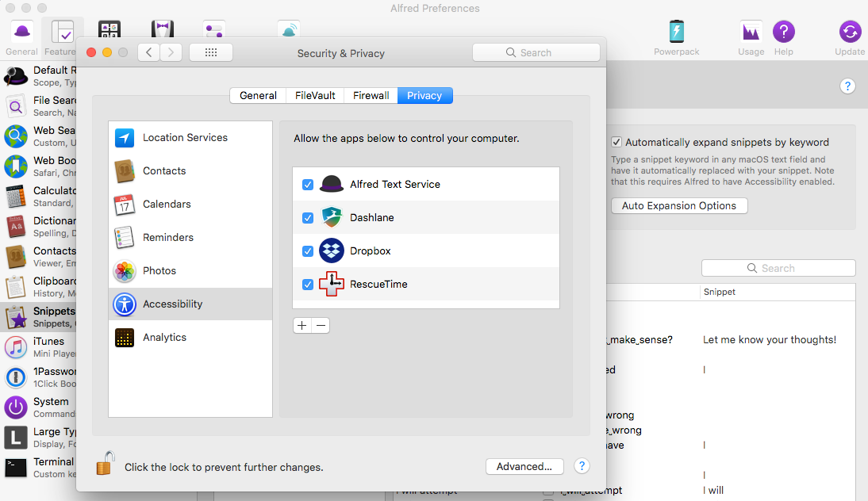868x501 pixels.
Task: Click the RescueTime app icon
Action: coord(332,284)
